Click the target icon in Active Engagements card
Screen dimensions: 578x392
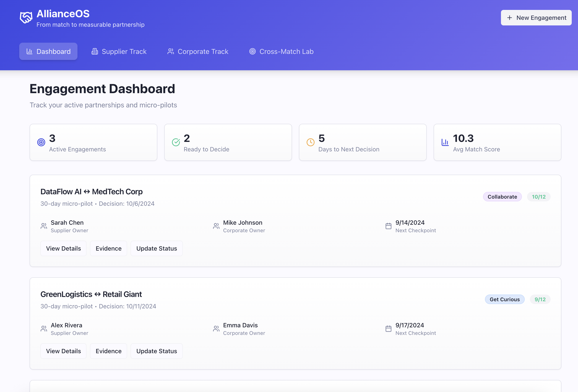click(x=41, y=142)
